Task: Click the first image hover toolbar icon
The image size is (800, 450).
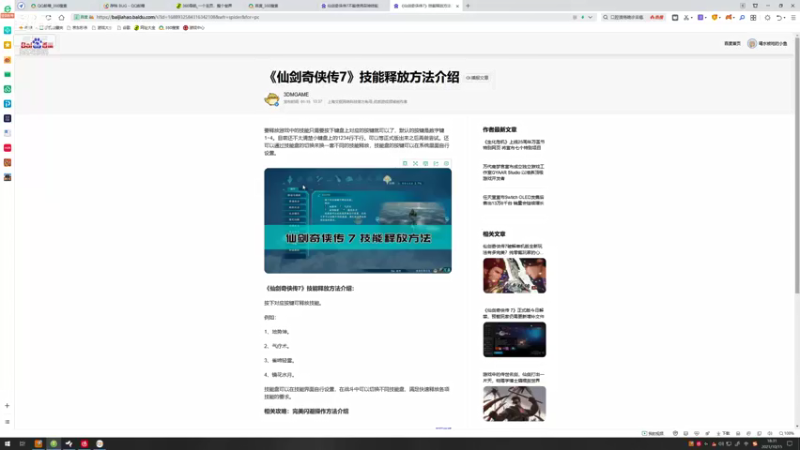Action: 405,163
